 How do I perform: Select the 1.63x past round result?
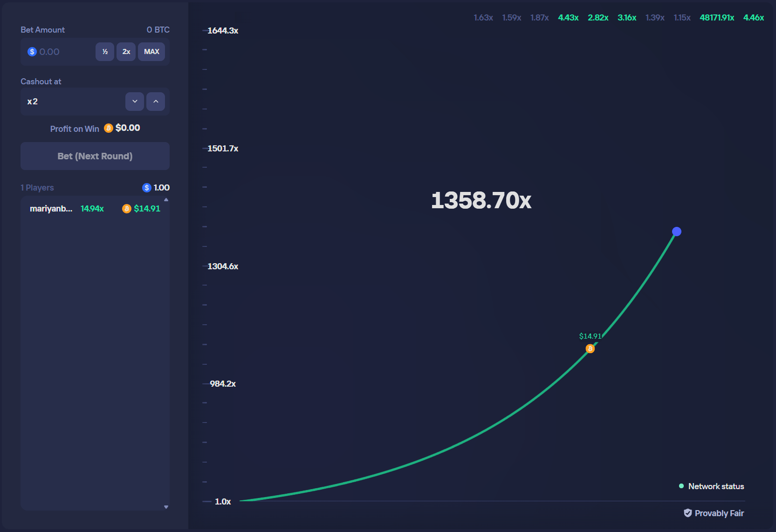point(483,18)
